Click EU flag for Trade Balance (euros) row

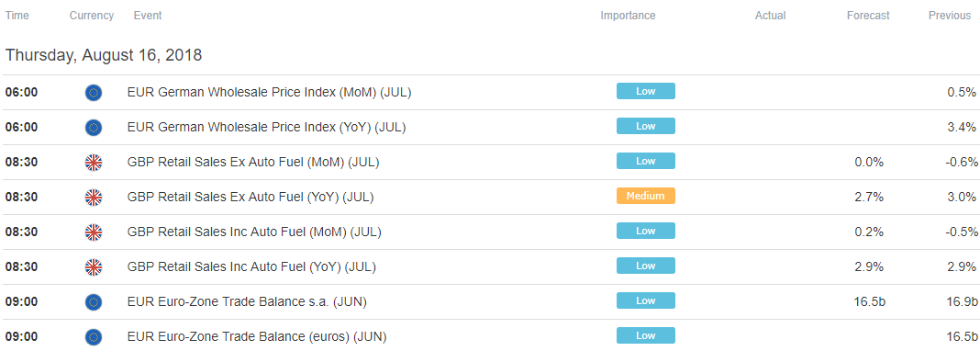click(93, 337)
